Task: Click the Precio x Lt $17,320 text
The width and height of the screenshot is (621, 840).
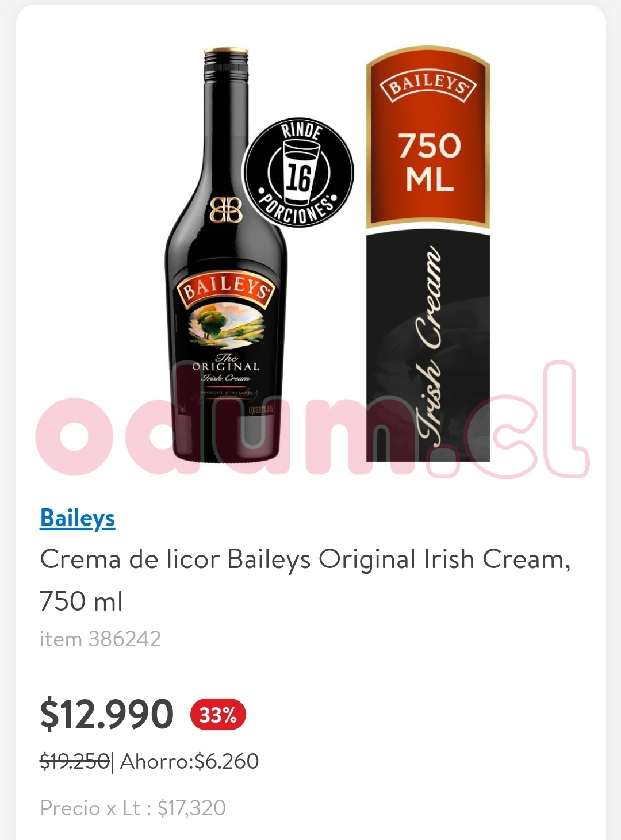Action: pos(133,808)
